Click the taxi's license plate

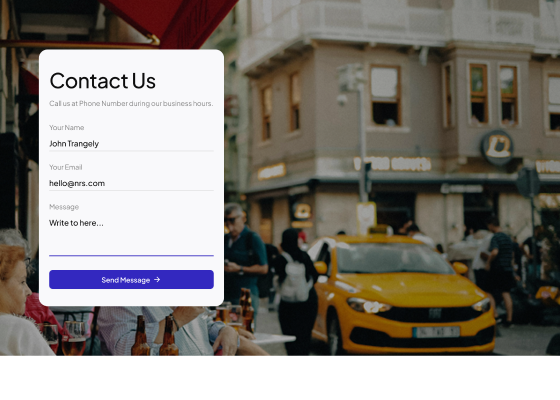click(436, 332)
